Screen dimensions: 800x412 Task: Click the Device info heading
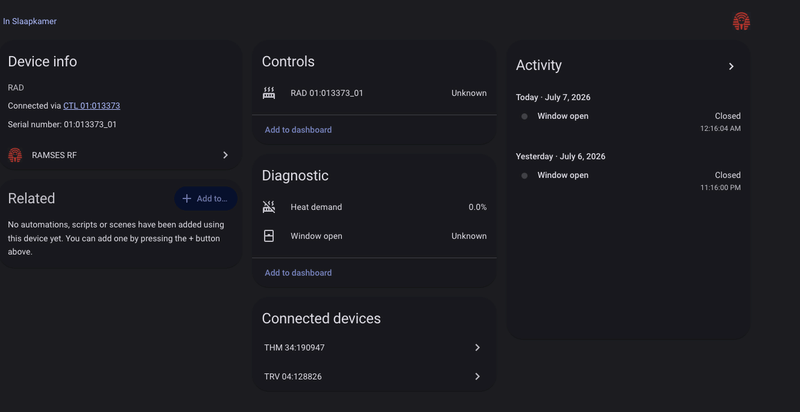tap(42, 62)
